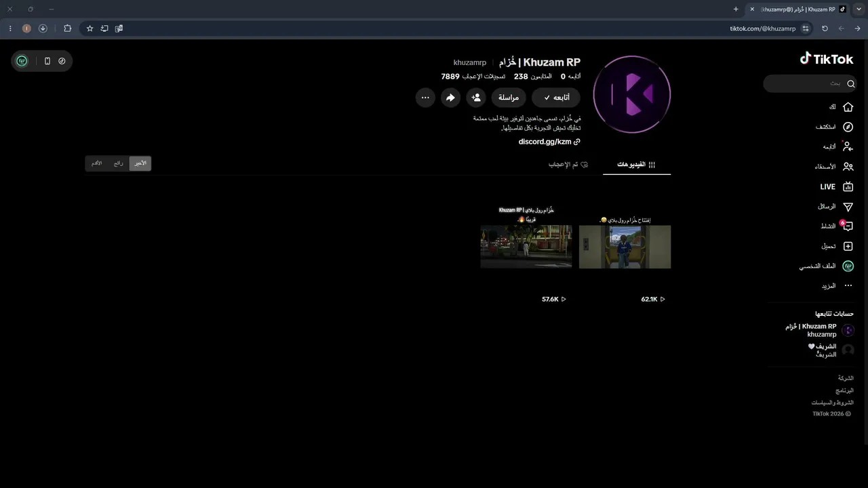Open the الشريف account in followed accounts

point(831,350)
